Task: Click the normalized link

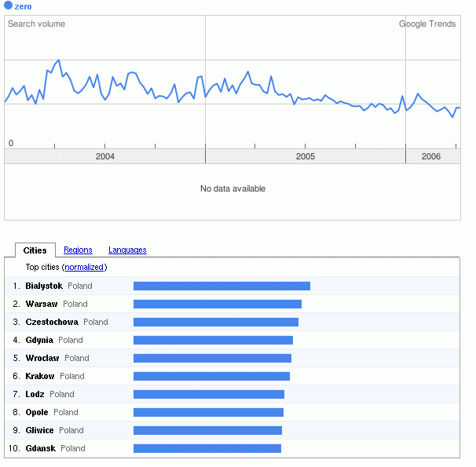Action: pos(84,267)
